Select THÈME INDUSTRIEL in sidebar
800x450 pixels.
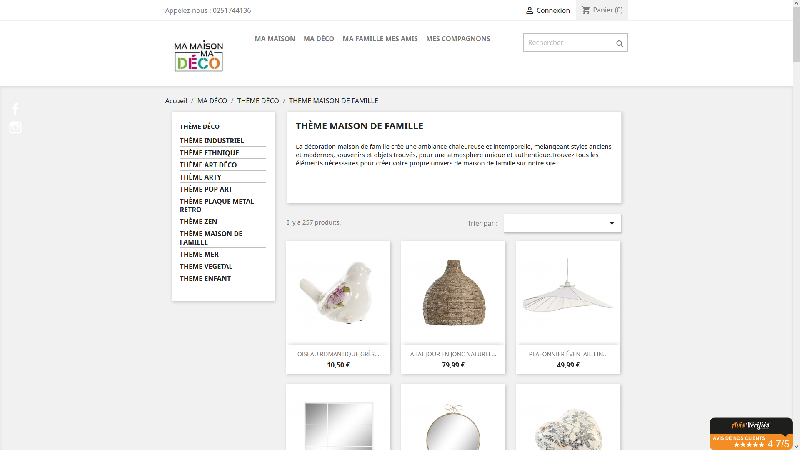pos(211,141)
